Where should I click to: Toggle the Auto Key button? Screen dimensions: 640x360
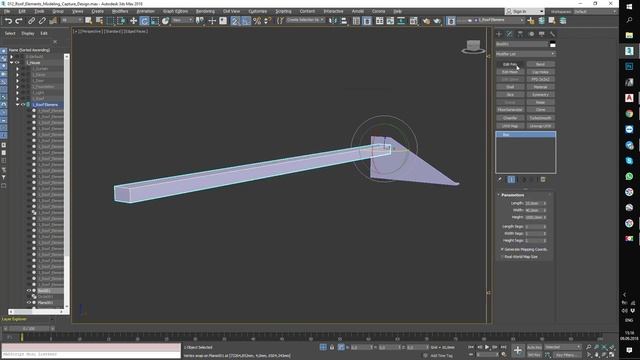[x=534, y=347]
